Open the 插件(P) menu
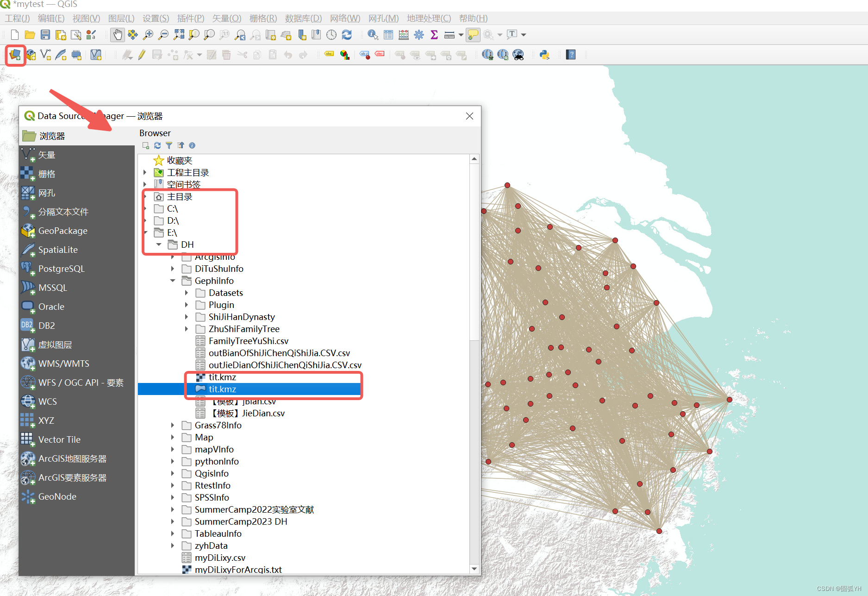 pyautogui.click(x=190, y=19)
